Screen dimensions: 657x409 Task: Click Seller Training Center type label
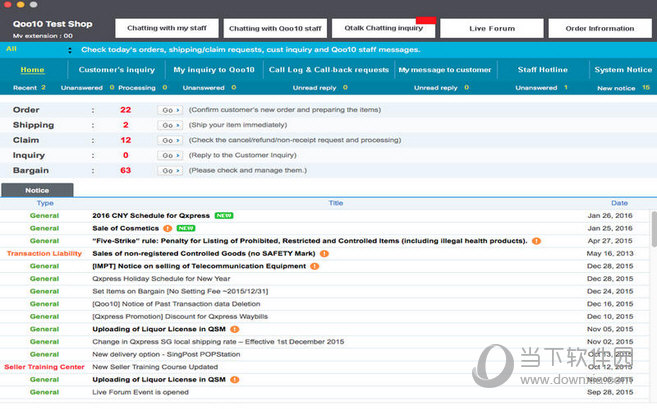(44, 367)
